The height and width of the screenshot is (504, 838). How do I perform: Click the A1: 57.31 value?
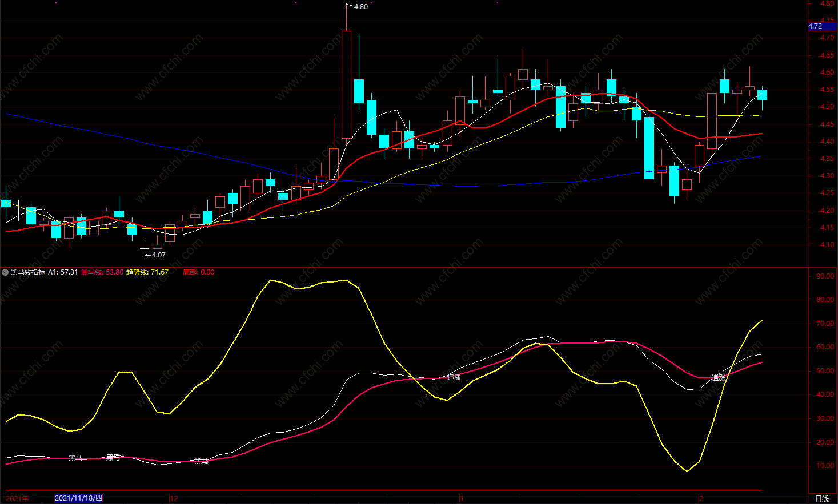63,272
